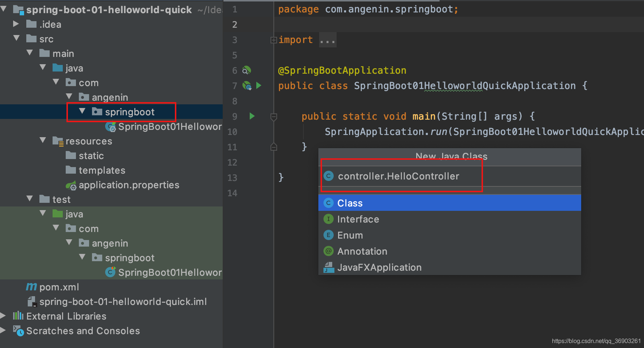Viewport: 644px width, 348px height.
Task: Choose JavaFXApplication in New Java Class popup
Action: (x=450, y=267)
